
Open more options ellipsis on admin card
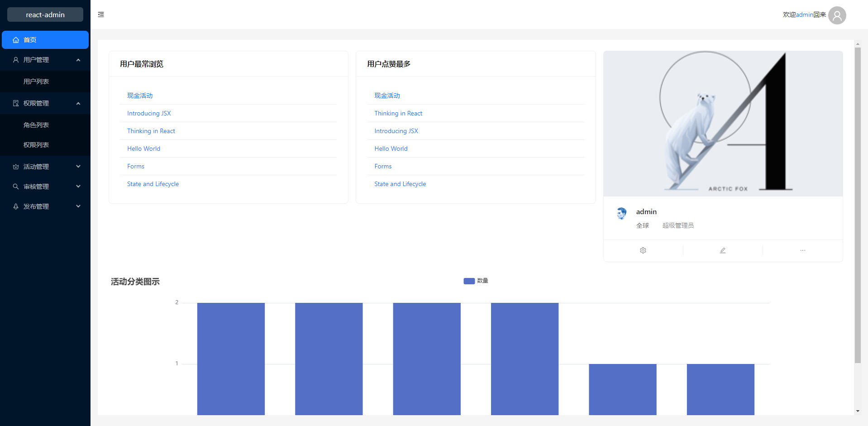click(803, 250)
